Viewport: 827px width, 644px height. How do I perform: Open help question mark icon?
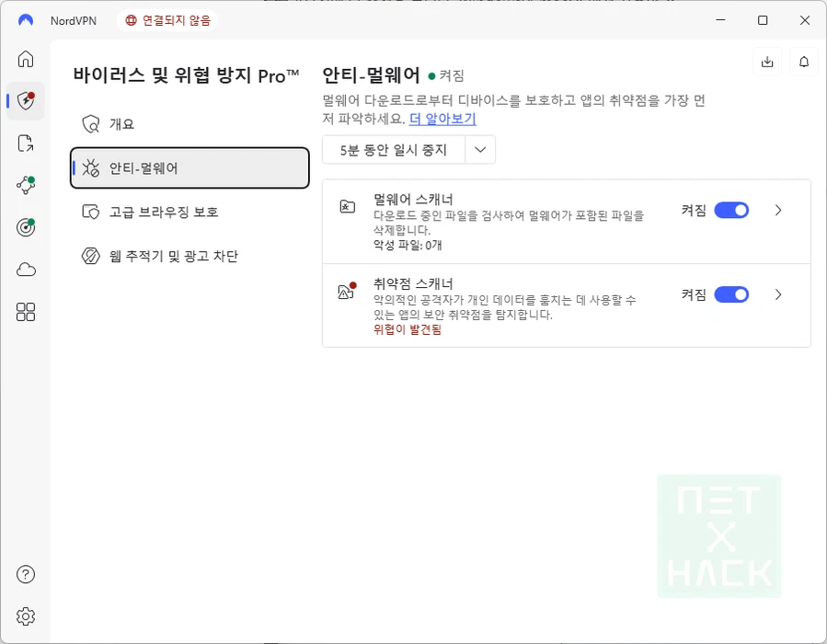coord(26,574)
